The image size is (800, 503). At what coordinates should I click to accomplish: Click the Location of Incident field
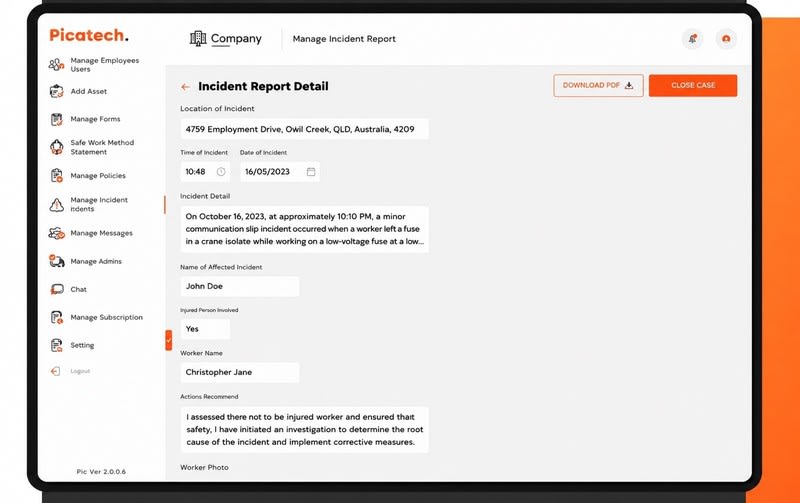click(304, 129)
